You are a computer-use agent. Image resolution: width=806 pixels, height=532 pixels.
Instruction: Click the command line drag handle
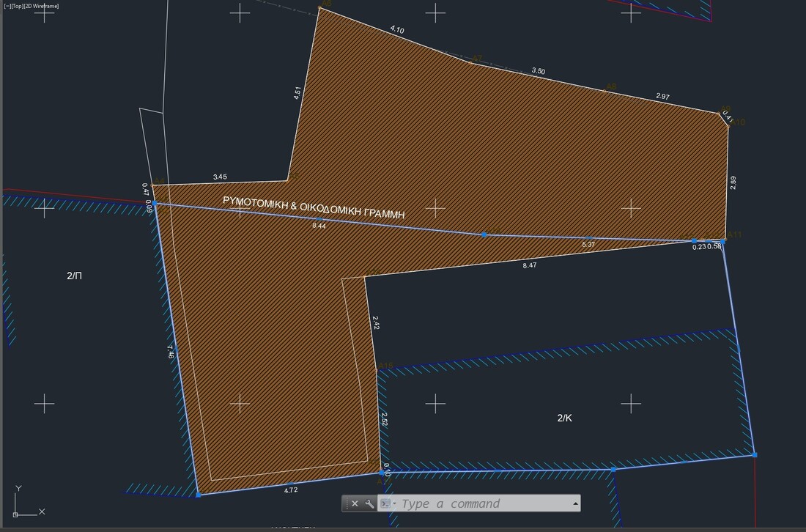pos(345,503)
